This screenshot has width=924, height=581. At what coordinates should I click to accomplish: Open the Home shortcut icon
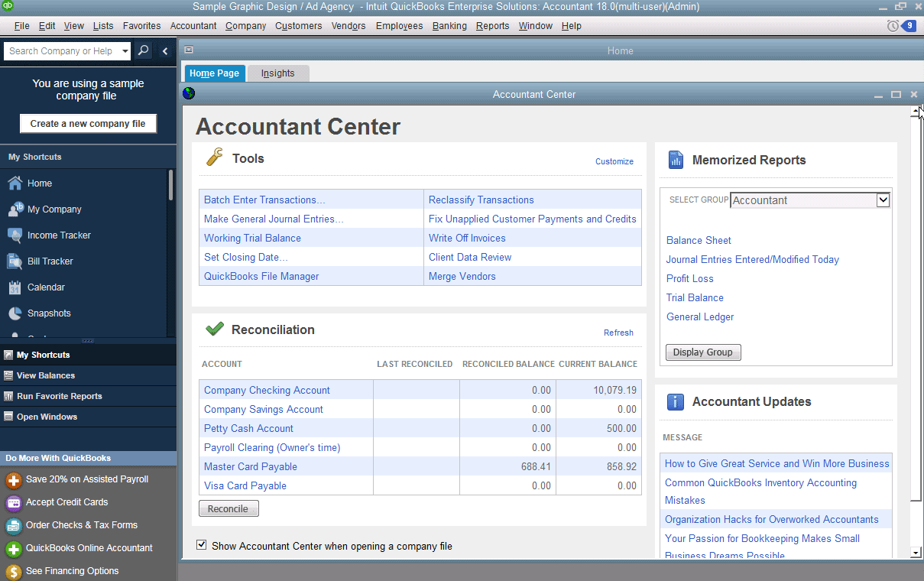coord(15,183)
